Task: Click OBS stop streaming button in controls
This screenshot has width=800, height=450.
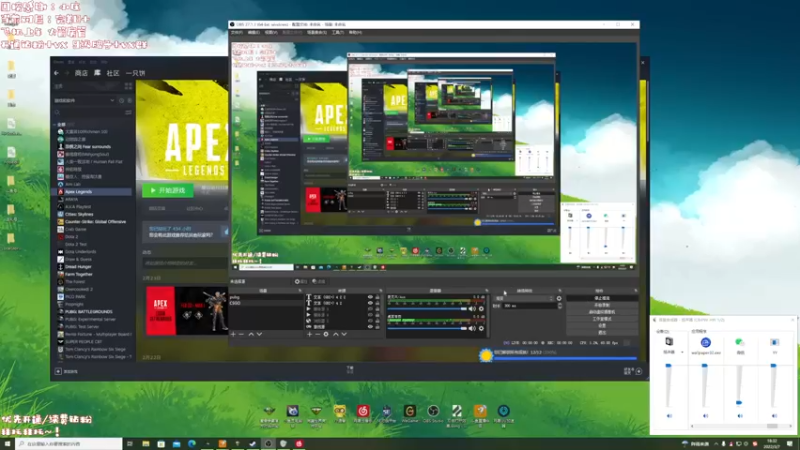Action: 602,298
